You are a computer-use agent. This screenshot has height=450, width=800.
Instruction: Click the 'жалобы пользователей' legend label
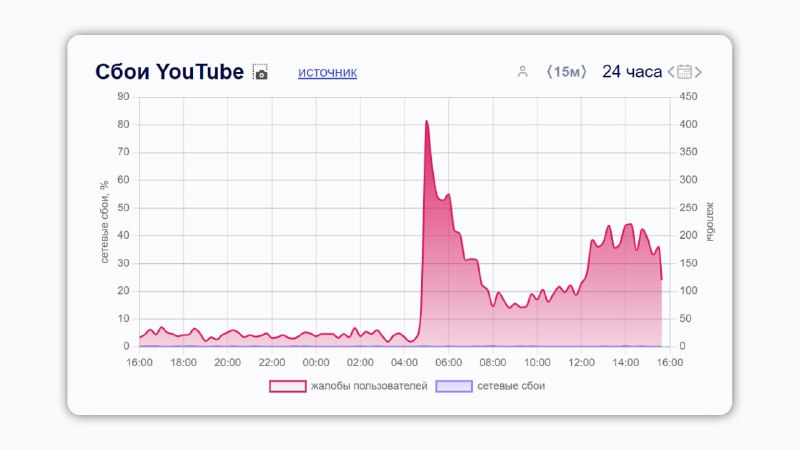pos(369,386)
